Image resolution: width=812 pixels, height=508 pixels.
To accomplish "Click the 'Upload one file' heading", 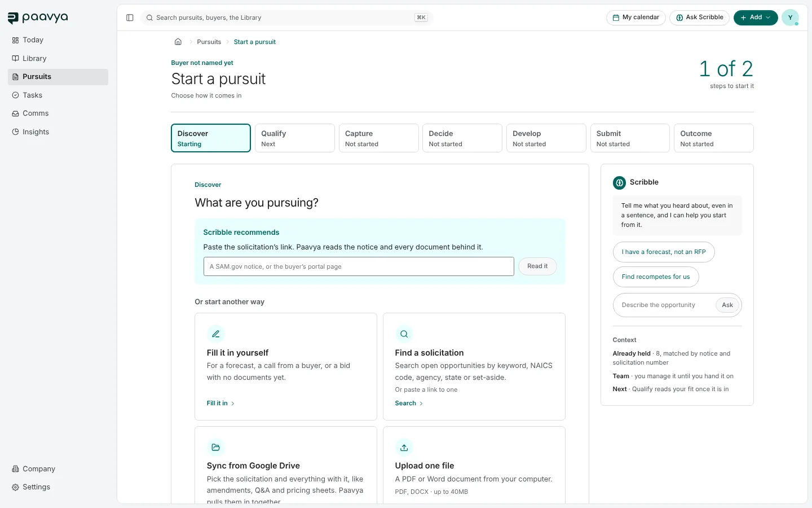I will click(x=425, y=466).
